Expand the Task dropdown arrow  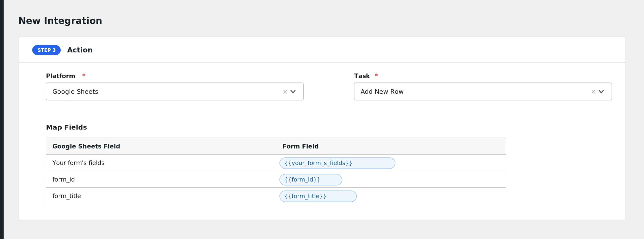pos(601,92)
